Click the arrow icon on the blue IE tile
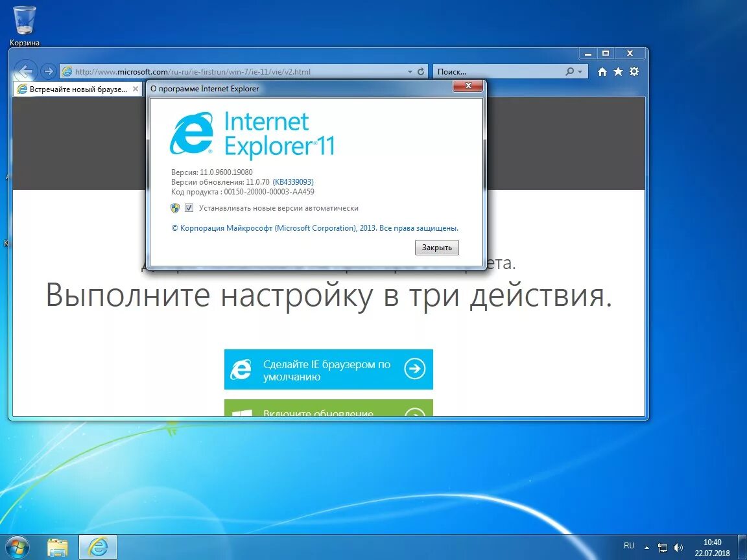Screen dimensions: 747x560 [415, 368]
